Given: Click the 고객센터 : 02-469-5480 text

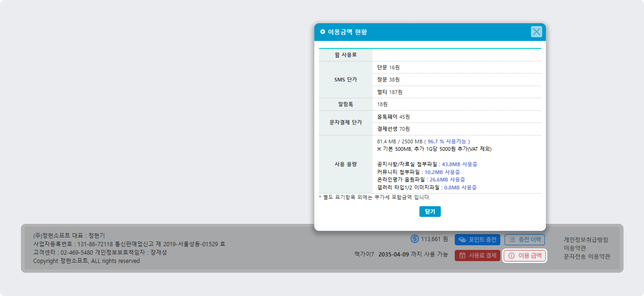Looking at the screenshot, I should 63,252.
